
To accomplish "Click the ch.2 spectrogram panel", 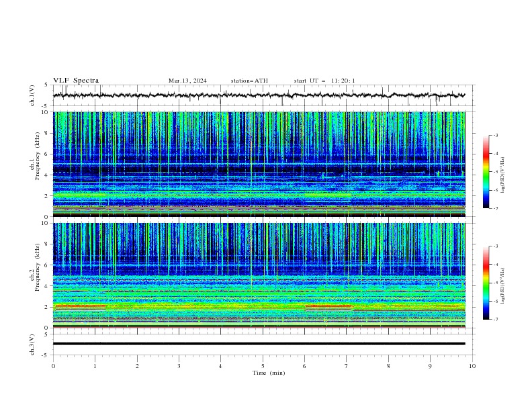I will pos(259,275).
